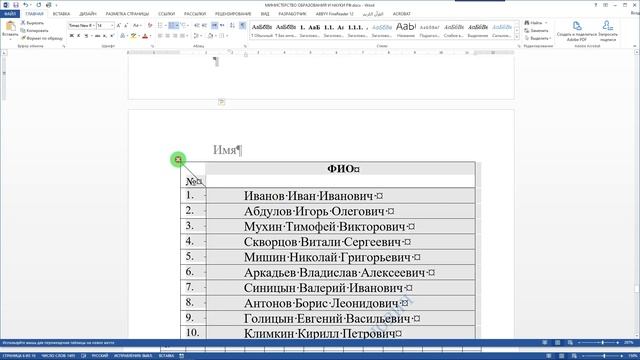Save the document from Quick Access Toolbar
Image resolution: width=640 pixels, height=360 pixels.
(x=16, y=5)
